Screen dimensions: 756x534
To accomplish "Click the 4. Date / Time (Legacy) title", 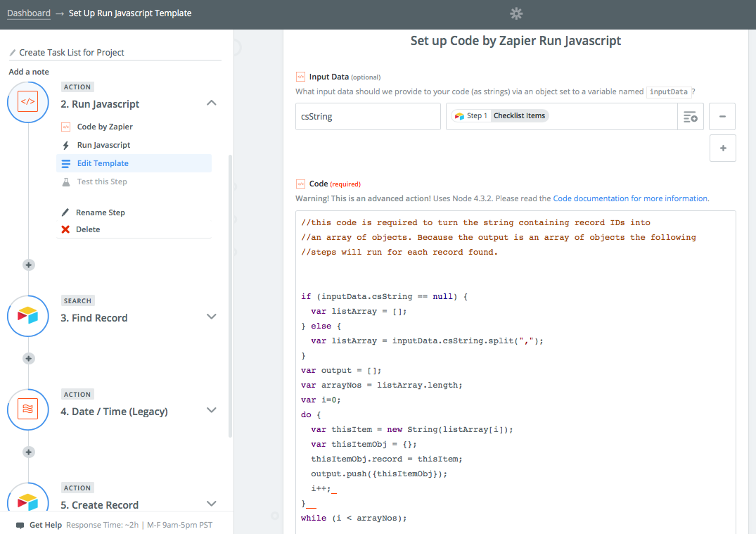I will (x=114, y=412).
